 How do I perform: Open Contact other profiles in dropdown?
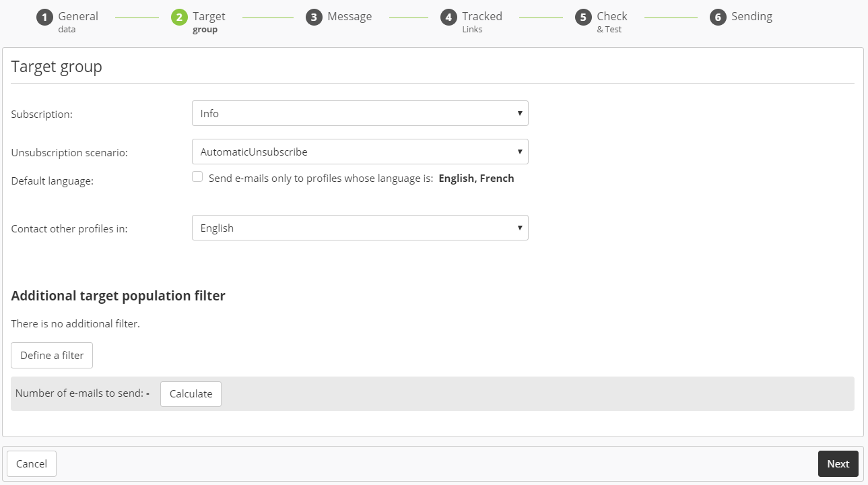coord(360,228)
